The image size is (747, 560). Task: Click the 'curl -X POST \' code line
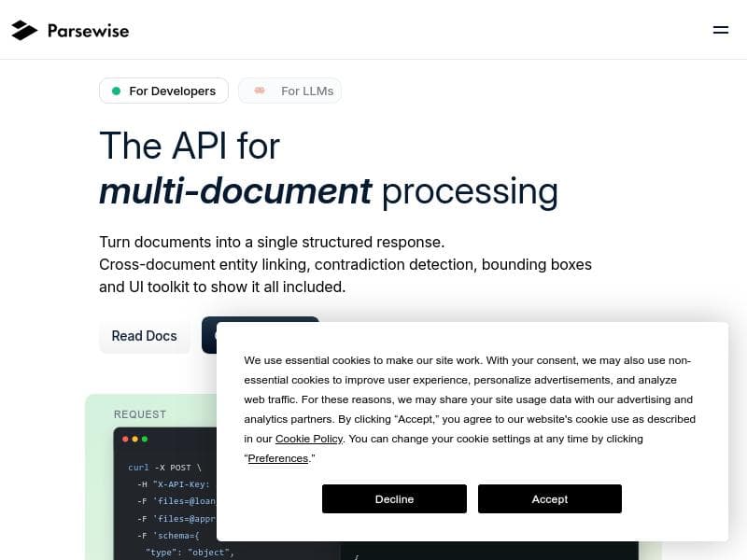[x=165, y=468]
